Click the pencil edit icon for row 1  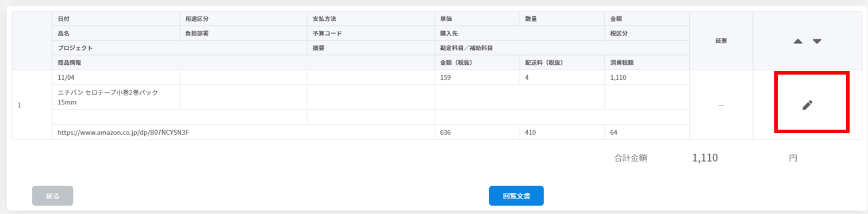tap(808, 105)
